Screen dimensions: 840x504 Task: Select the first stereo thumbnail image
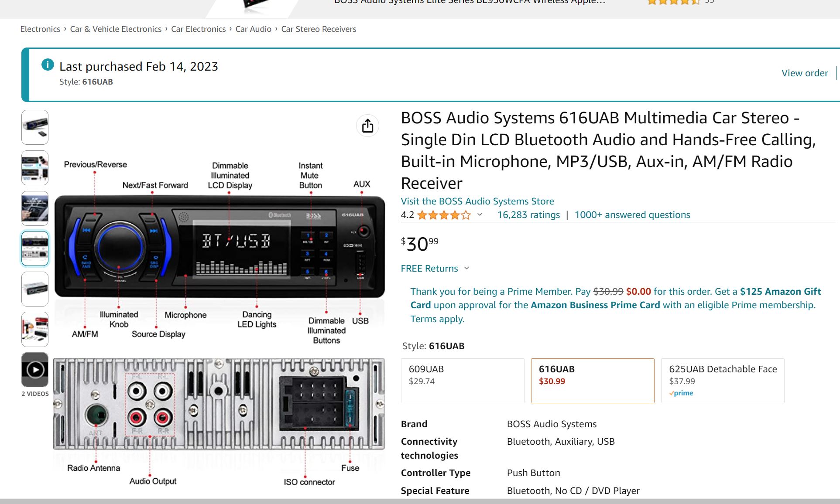tap(35, 127)
